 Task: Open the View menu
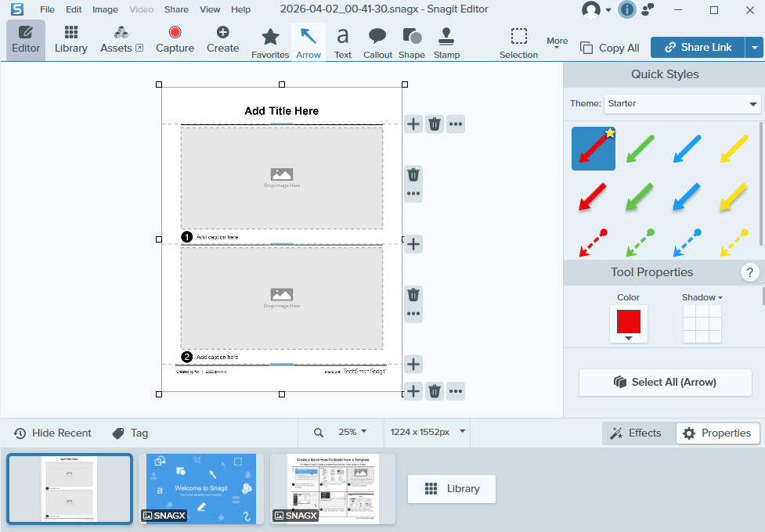pyautogui.click(x=210, y=9)
